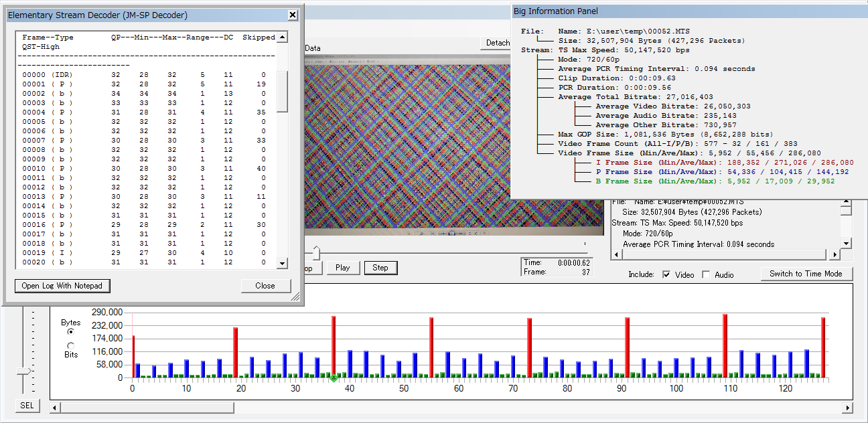The height and width of the screenshot is (423, 868).
Task: Click the vertical chart zoom slider handle
Action: tap(25, 371)
